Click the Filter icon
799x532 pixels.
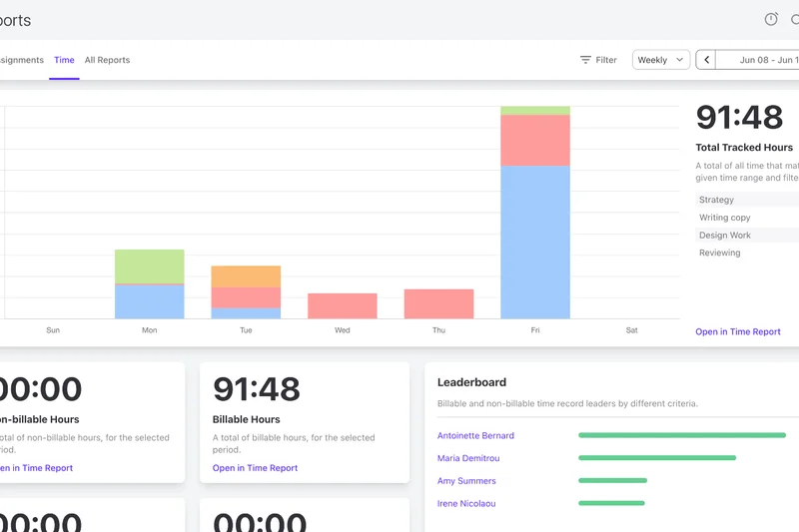click(x=586, y=60)
